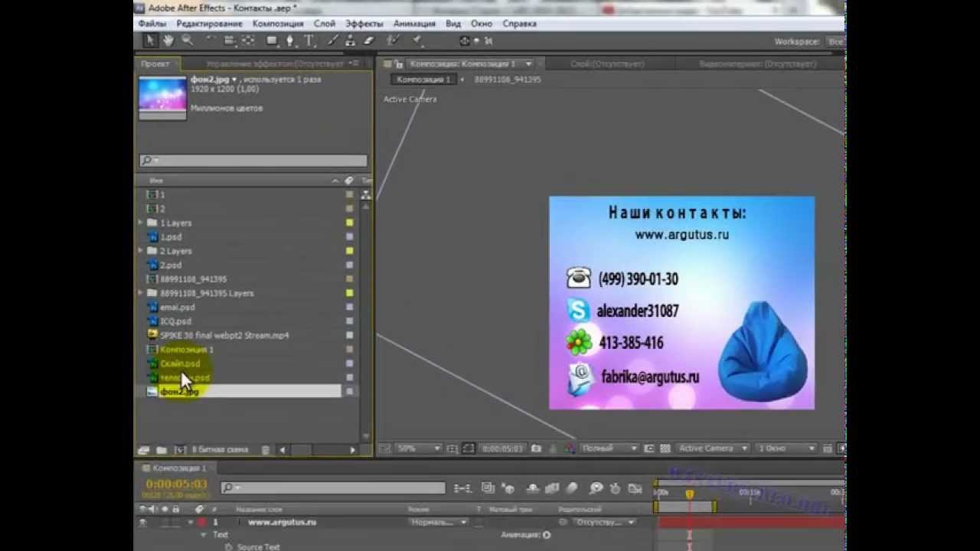
Task: Select the Zoom magnifier tool
Action: (x=188, y=41)
